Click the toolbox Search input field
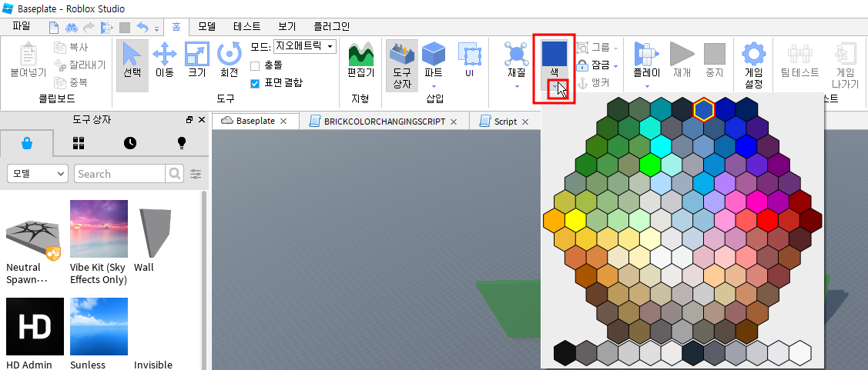This screenshot has width=868, height=370. (x=120, y=174)
